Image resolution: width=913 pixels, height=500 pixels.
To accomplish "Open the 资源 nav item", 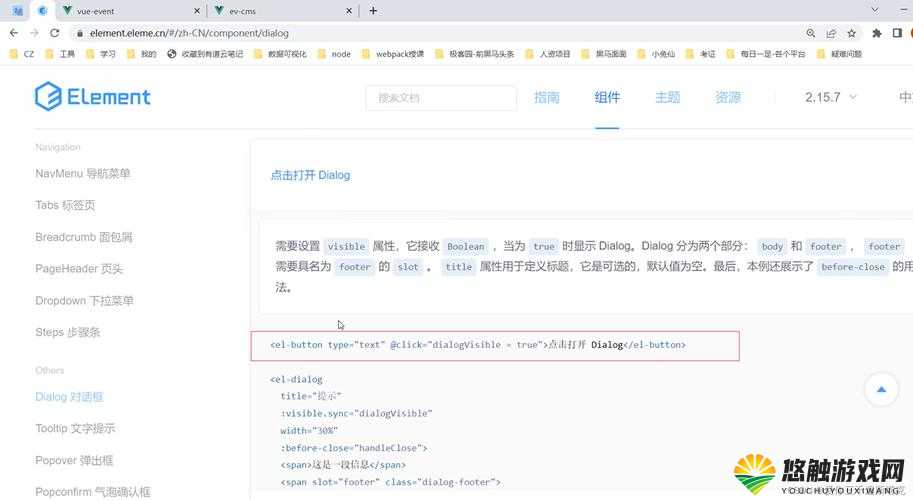I will click(x=728, y=98).
